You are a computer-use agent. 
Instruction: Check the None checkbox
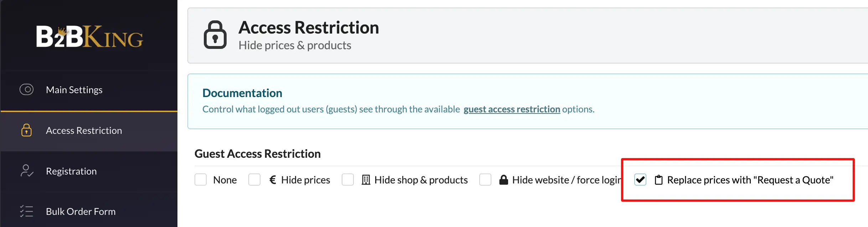[x=201, y=180]
